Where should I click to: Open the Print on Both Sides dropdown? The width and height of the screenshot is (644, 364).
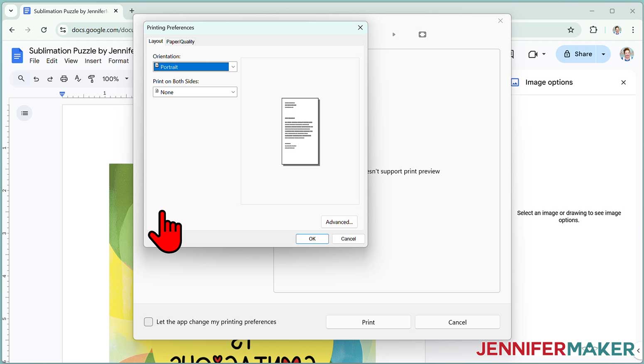(195, 92)
